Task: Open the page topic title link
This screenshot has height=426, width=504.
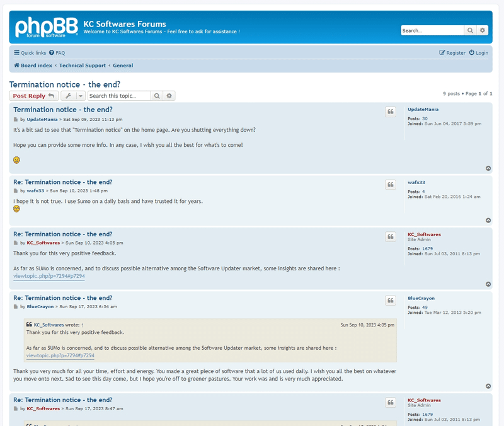Action: (x=65, y=84)
